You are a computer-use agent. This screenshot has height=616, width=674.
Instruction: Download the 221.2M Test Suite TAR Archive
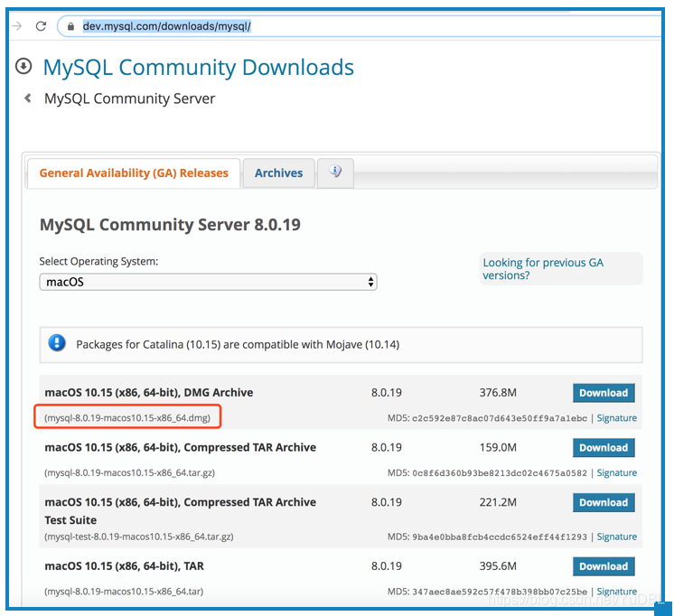(603, 503)
